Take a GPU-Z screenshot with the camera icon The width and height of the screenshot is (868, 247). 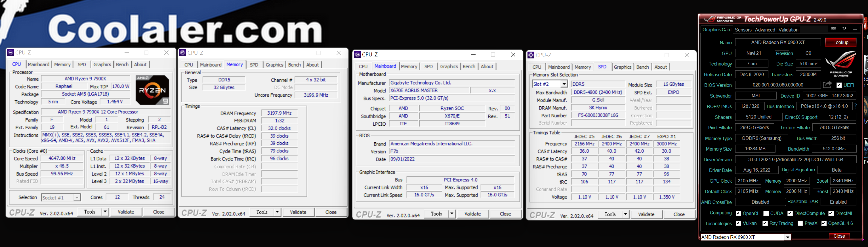click(833, 28)
